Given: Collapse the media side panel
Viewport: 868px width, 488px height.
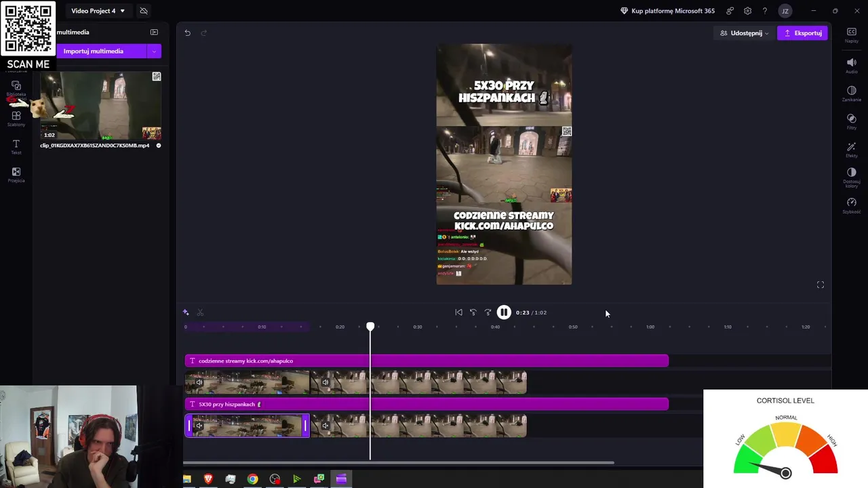Looking at the screenshot, I should point(154,32).
